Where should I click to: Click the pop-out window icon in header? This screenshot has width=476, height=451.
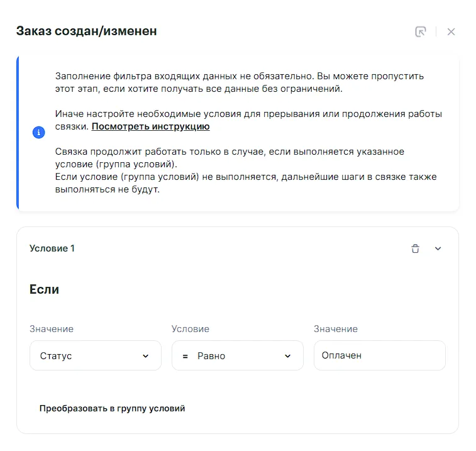pyautogui.click(x=421, y=31)
